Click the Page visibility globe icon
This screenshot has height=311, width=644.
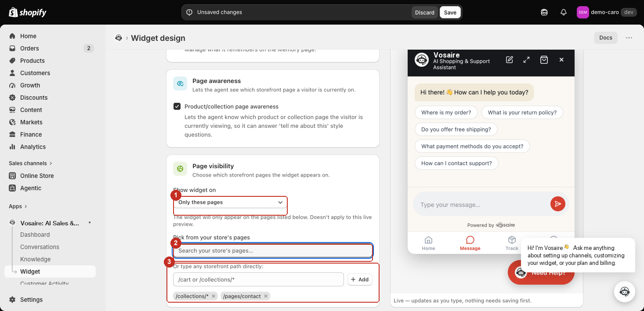pyautogui.click(x=180, y=169)
